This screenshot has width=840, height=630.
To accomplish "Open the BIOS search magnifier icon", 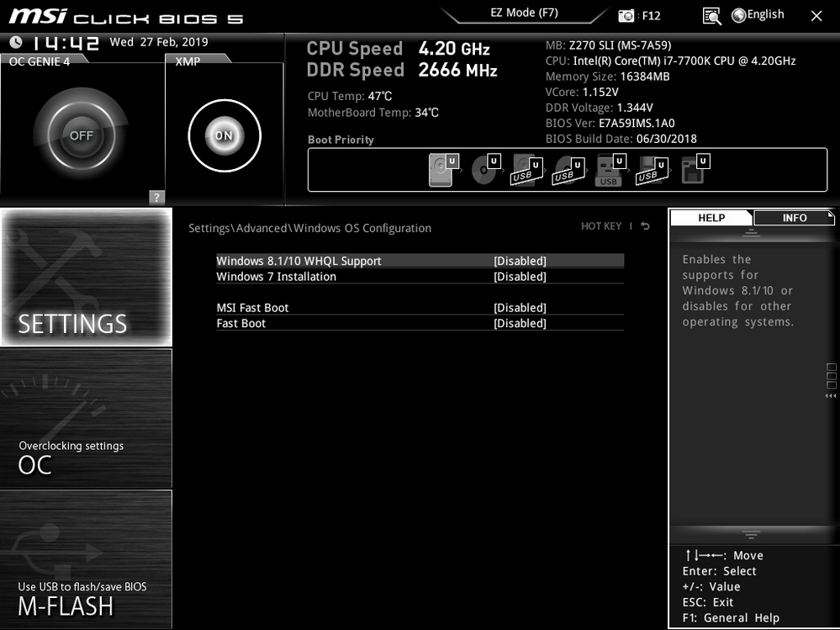I will tap(711, 15).
